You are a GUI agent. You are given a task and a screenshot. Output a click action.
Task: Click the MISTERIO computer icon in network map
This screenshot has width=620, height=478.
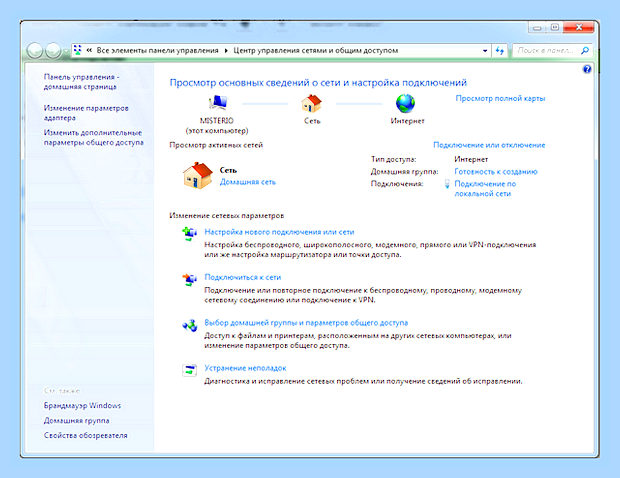click(217, 103)
